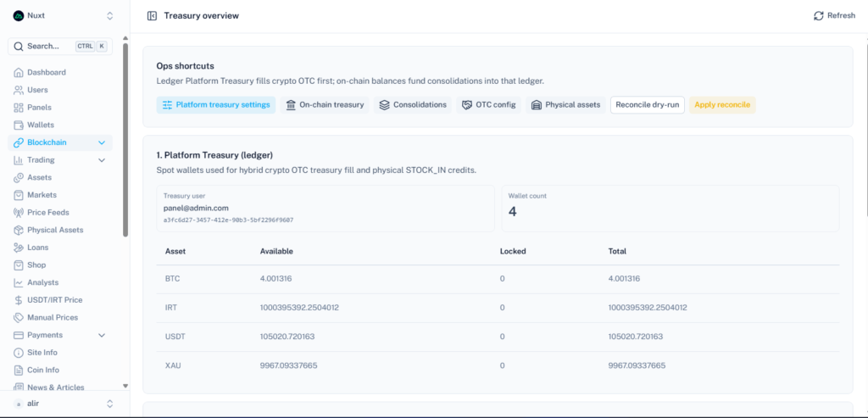This screenshot has height=418, width=868.
Task: Click Apply reconcile button
Action: 722,104
